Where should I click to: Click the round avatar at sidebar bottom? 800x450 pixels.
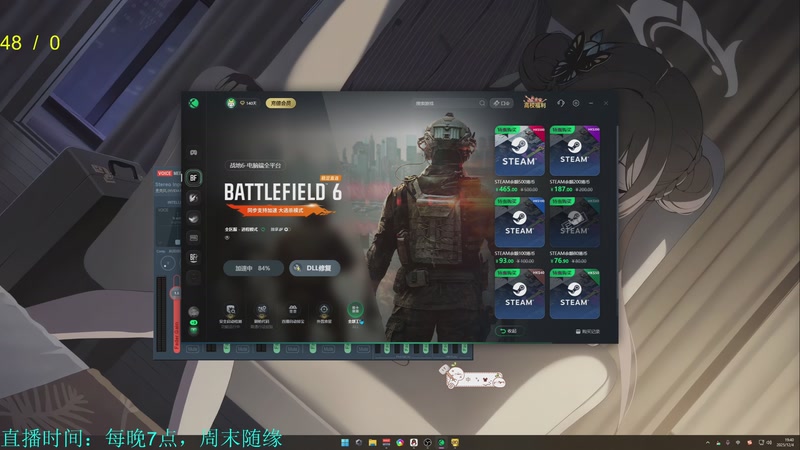tap(193, 312)
